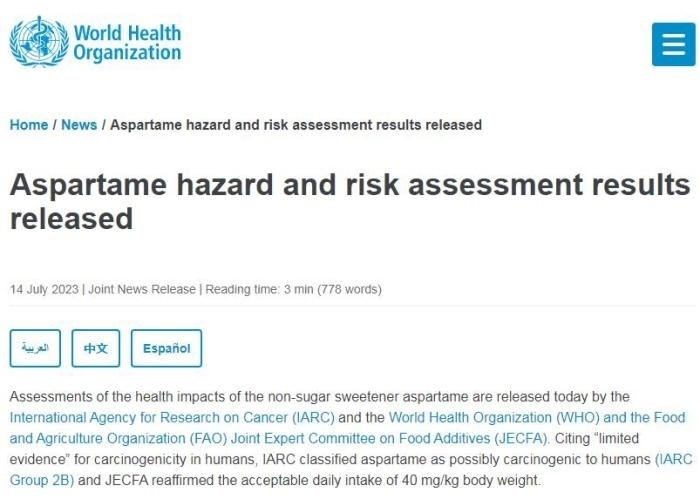Select the Español language button
Image resolution: width=700 pixels, height=499 pixels.
166,348
